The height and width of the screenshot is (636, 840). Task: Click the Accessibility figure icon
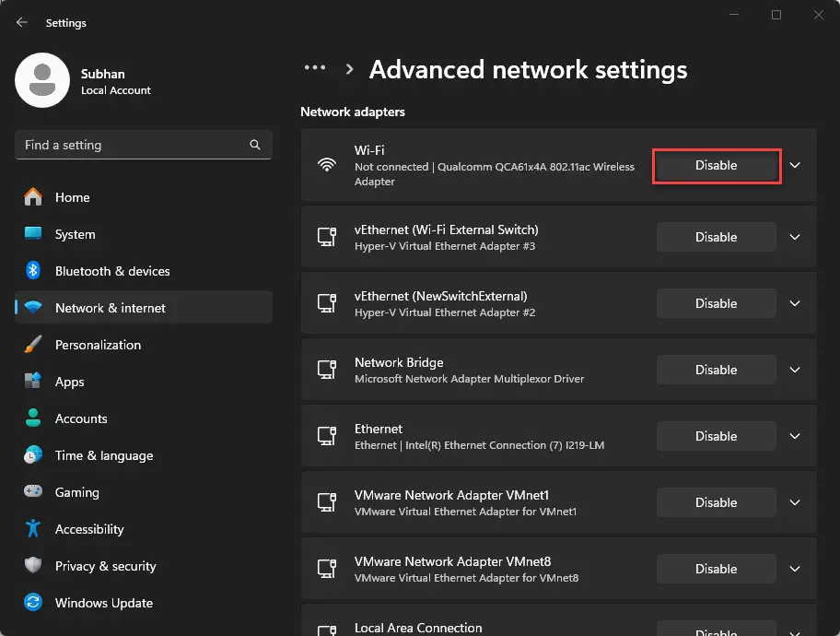point(33,529)
